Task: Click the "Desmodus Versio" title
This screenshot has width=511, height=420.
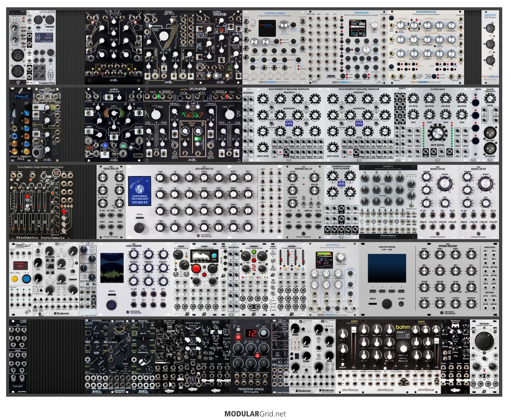Action: point(455,322)
